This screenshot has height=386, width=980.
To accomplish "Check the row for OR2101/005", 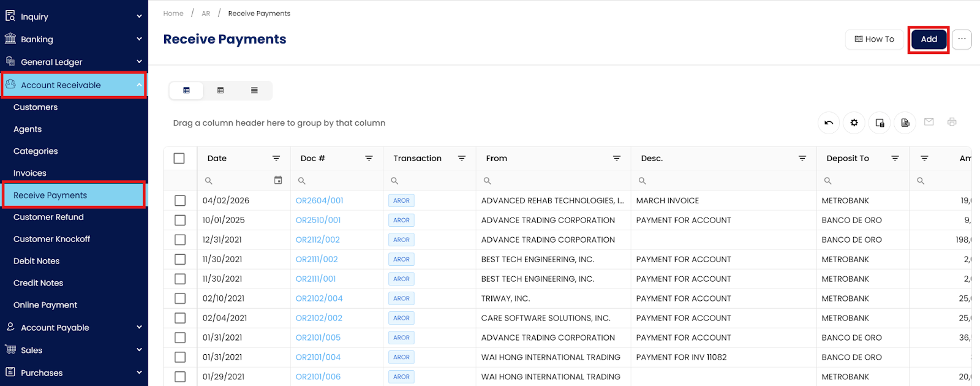I will [x=180, y=338].
